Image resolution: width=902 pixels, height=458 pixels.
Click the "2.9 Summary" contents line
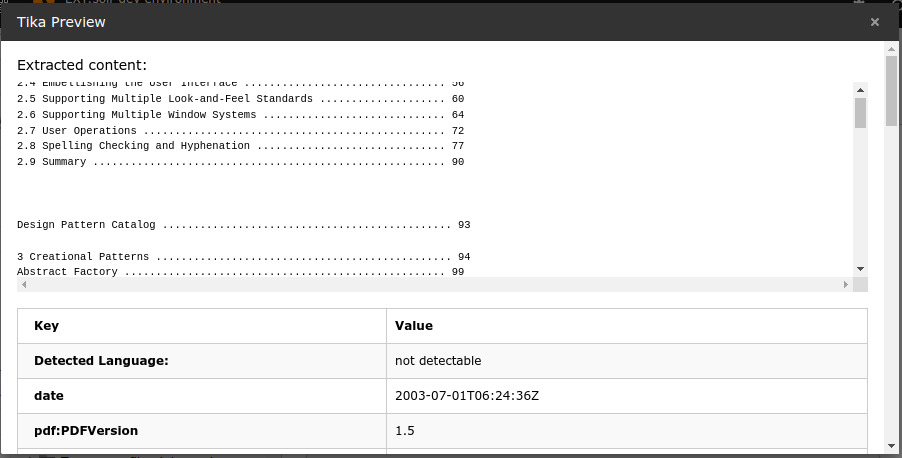240,162
